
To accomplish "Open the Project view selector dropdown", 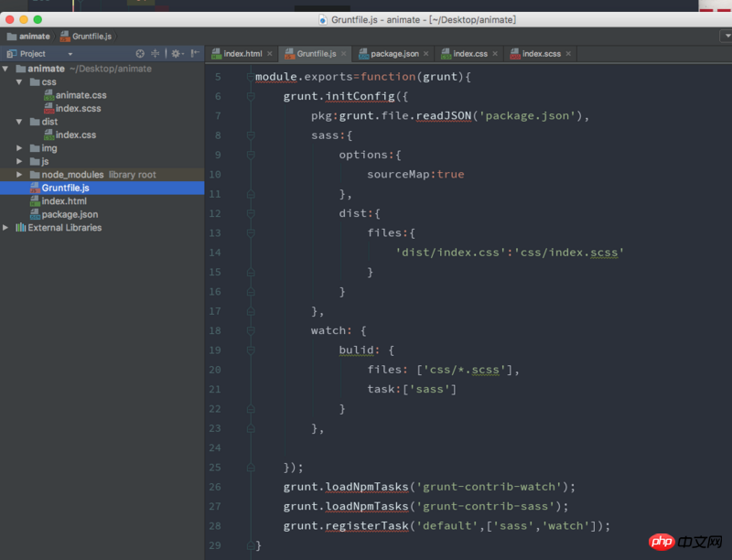I will tap(70, 54).
